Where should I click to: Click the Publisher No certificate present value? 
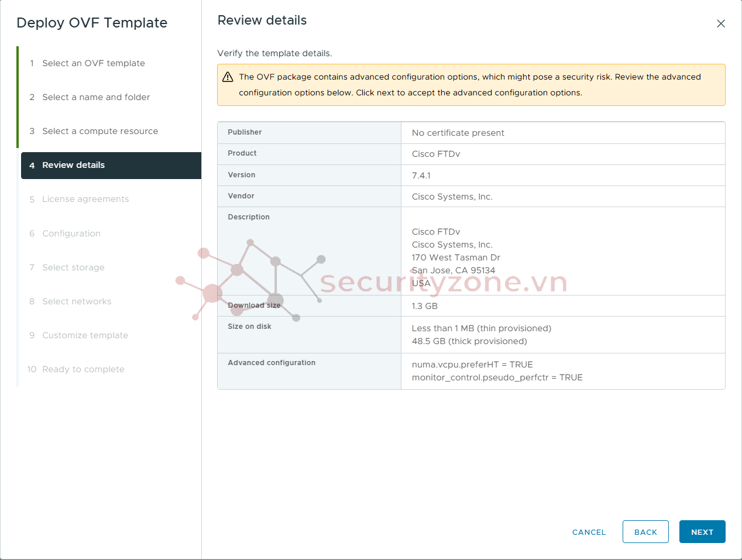(458, 133)
